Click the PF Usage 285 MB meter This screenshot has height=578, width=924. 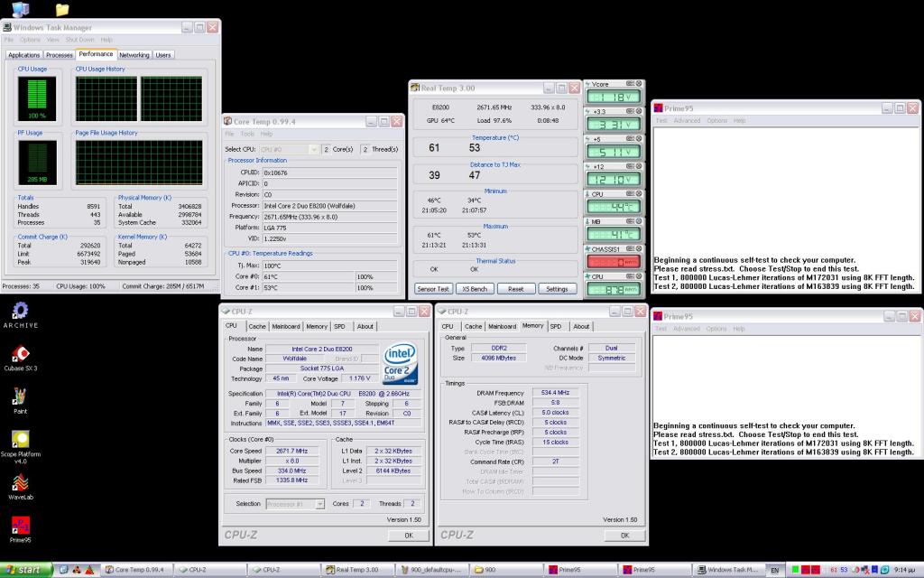click(37, 163)
